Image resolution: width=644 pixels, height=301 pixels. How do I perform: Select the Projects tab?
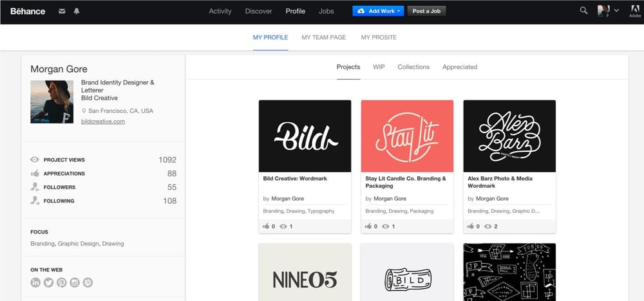click(x=348, y=67)
